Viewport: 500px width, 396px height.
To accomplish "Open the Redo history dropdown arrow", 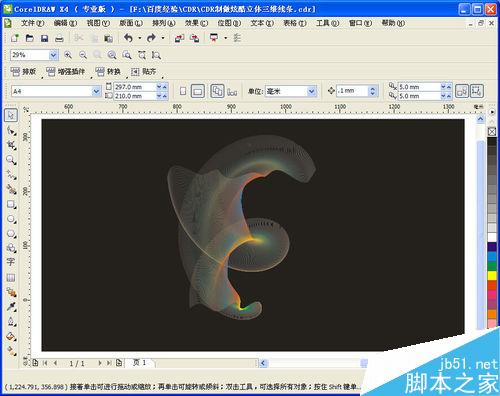I will pos(163,38).
